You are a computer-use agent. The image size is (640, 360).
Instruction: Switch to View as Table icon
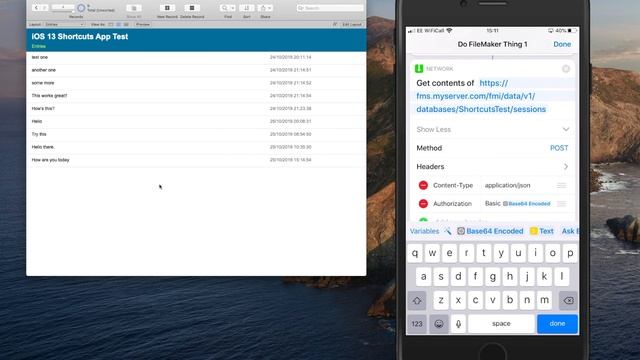(126, 24)
